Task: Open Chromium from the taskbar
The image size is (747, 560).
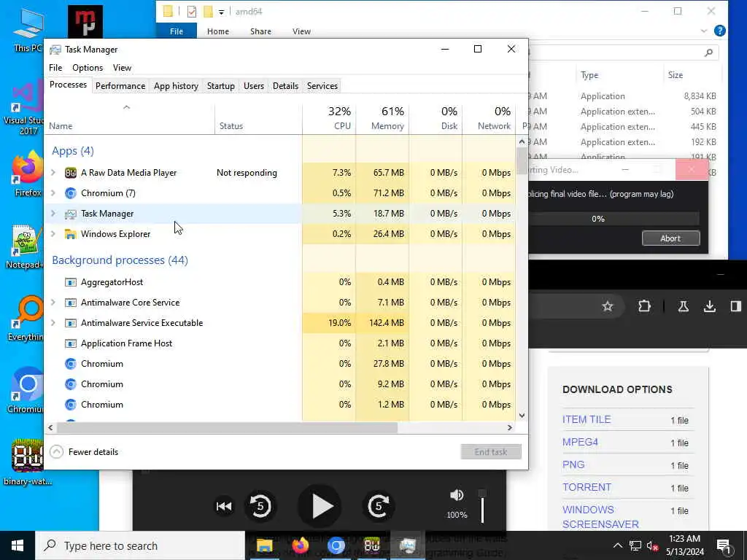Action: tap(336, 545)
